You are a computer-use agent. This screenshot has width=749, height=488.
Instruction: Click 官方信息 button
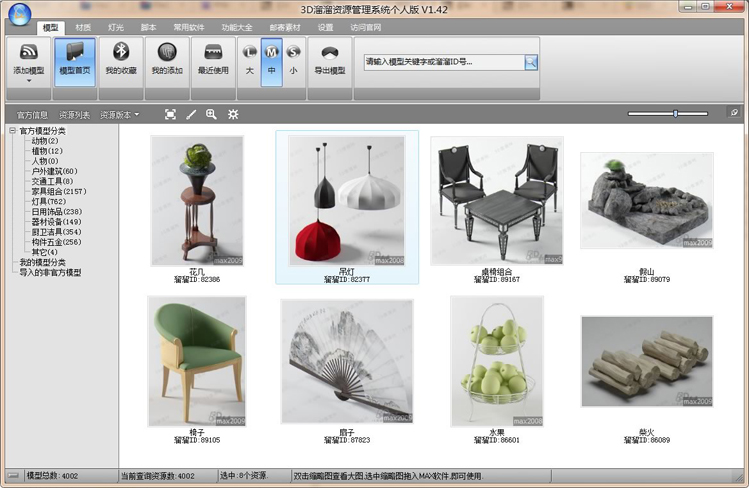click(x=32, y=115)
